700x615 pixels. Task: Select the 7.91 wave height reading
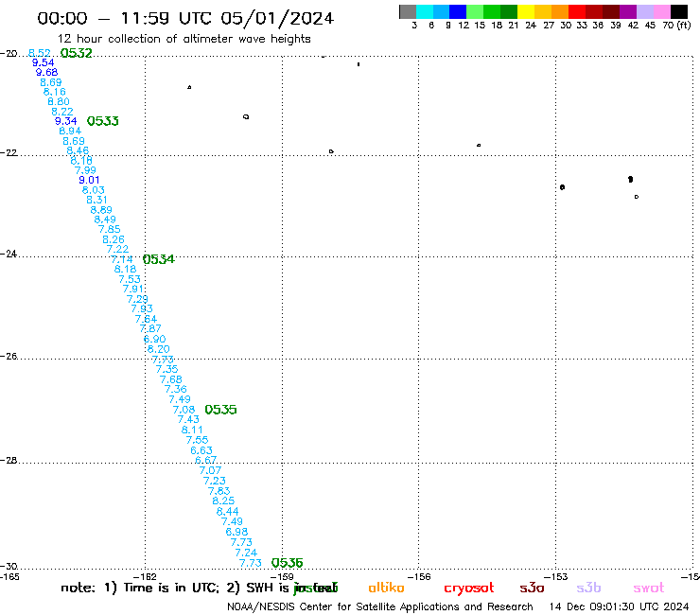pyautogui.click(x=133, y=289)
